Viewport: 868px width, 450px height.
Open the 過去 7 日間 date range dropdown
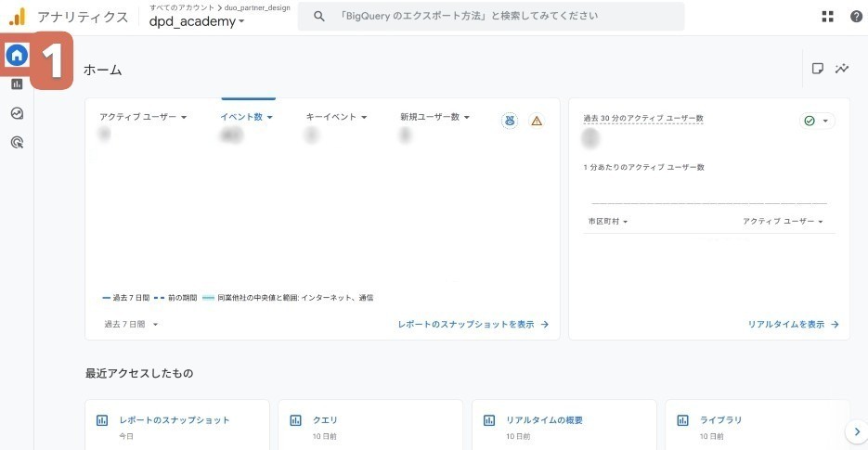131,325
